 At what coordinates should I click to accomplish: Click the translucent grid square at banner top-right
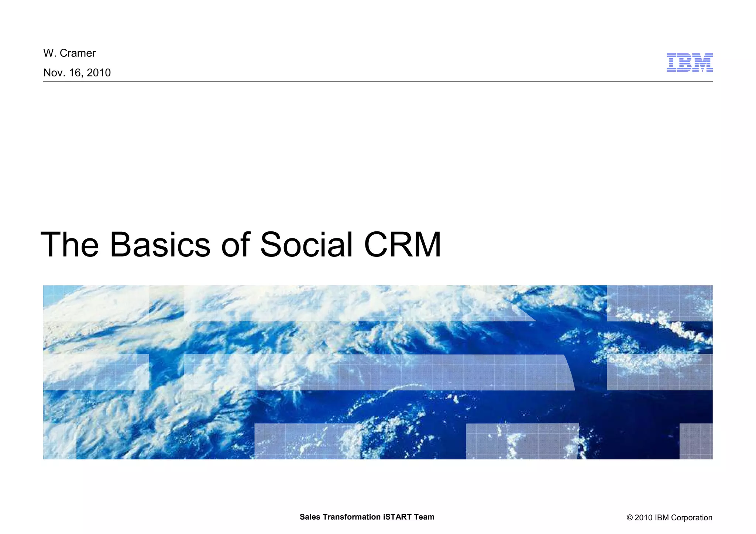coord(659,303)
